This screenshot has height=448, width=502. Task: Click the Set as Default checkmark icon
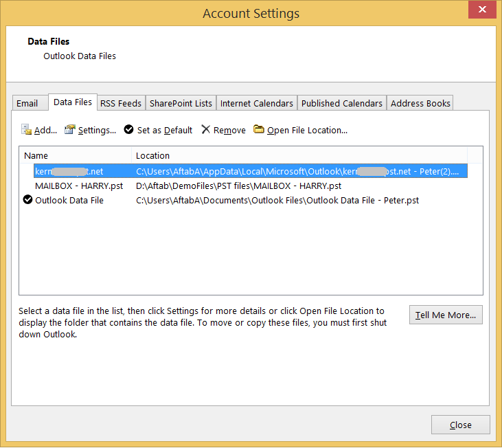(129, 130)
